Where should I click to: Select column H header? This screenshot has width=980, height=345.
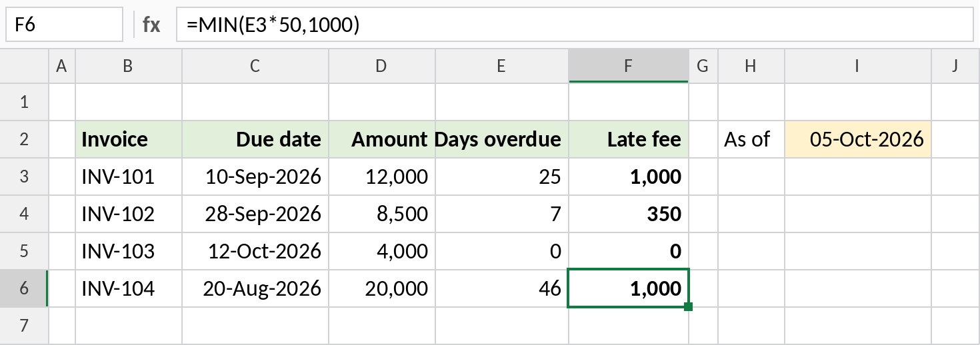[x=751, y=65]
